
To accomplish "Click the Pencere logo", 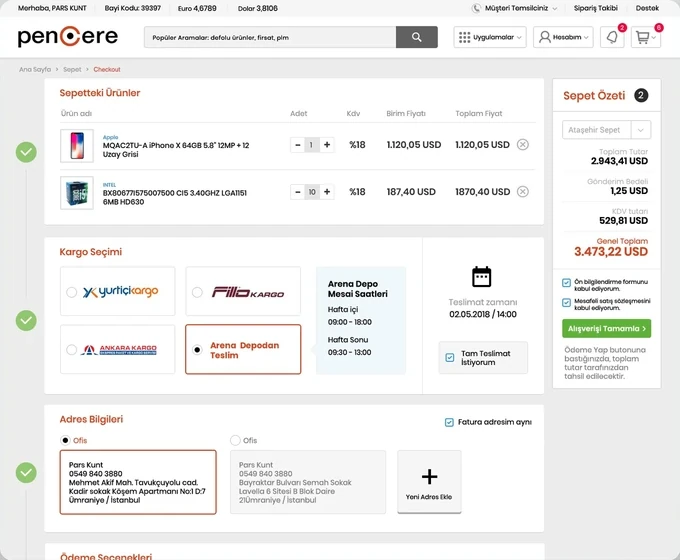I will (x=68, y=36).
